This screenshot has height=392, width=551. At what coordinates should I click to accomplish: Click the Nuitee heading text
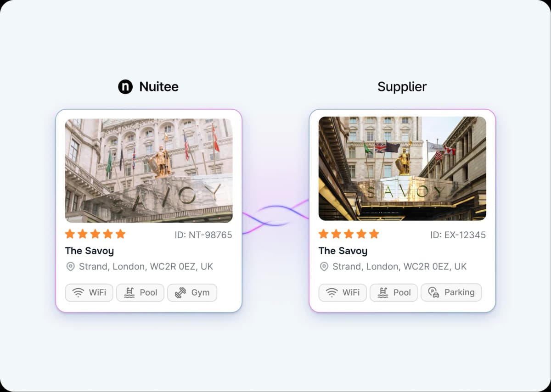(159, 87)
